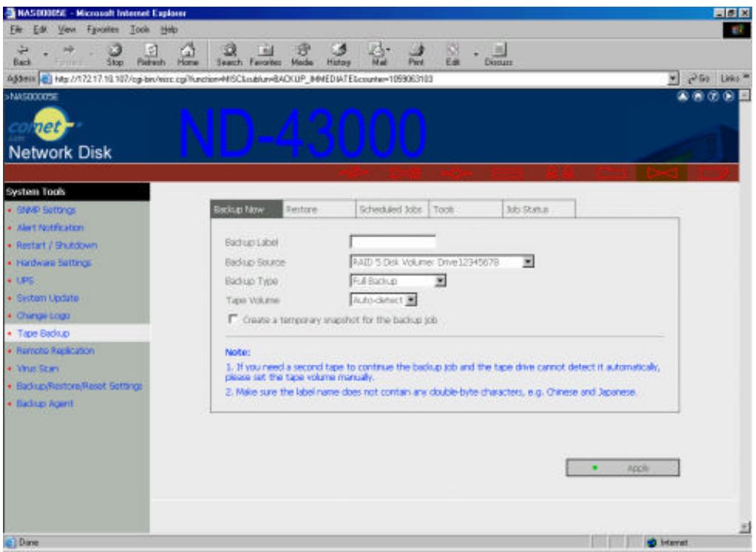
Task: Click the Edit toolbar icon
Action: pos(452,50)
